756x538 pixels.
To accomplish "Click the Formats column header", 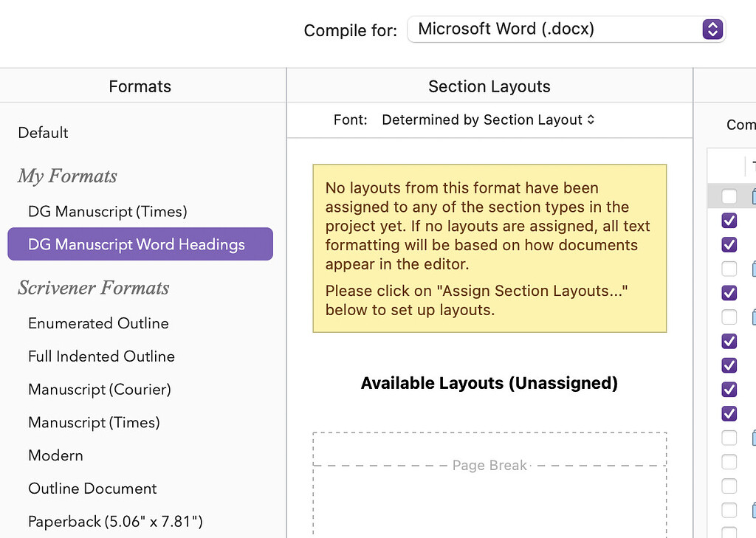I will point(140,86).
